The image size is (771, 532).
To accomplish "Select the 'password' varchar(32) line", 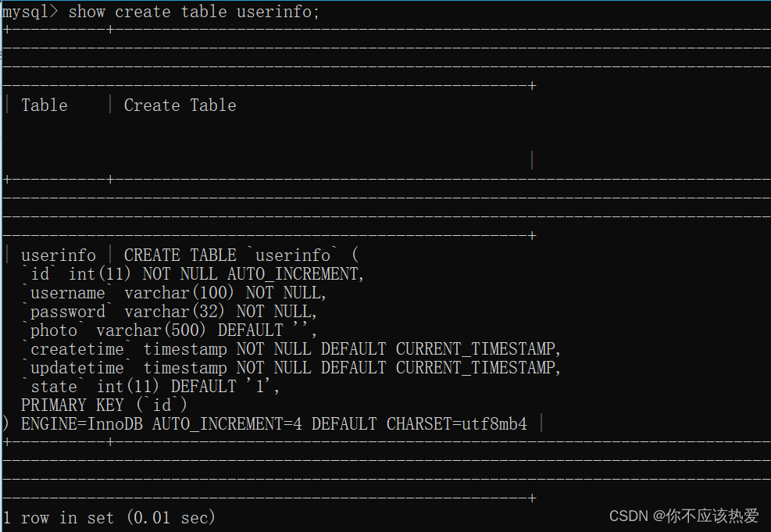I will 164,311.
